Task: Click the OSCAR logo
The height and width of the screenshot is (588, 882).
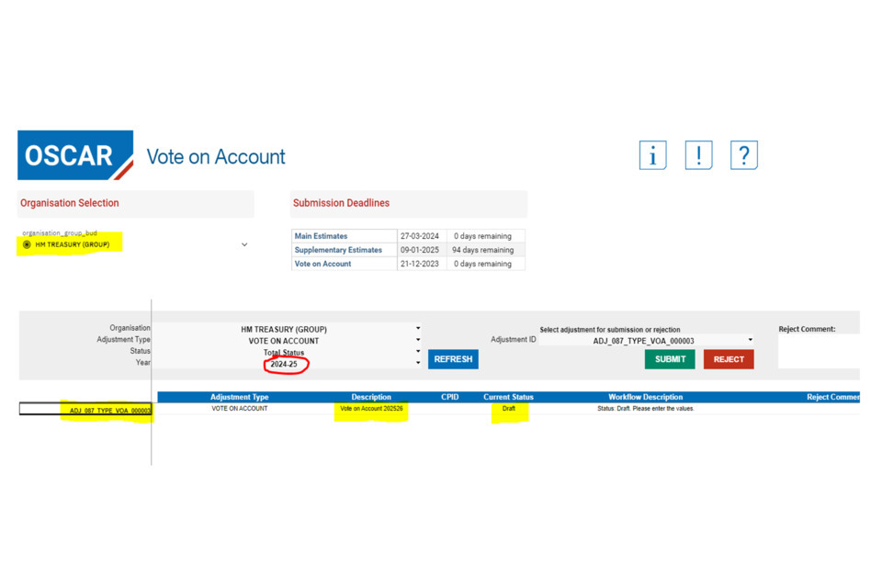Action: [75, 155]
